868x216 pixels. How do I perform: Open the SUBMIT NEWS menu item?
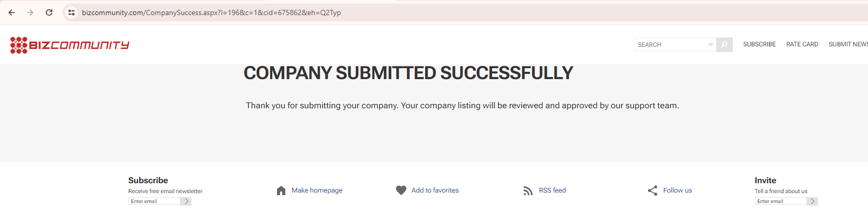click(x=848, y=44)
